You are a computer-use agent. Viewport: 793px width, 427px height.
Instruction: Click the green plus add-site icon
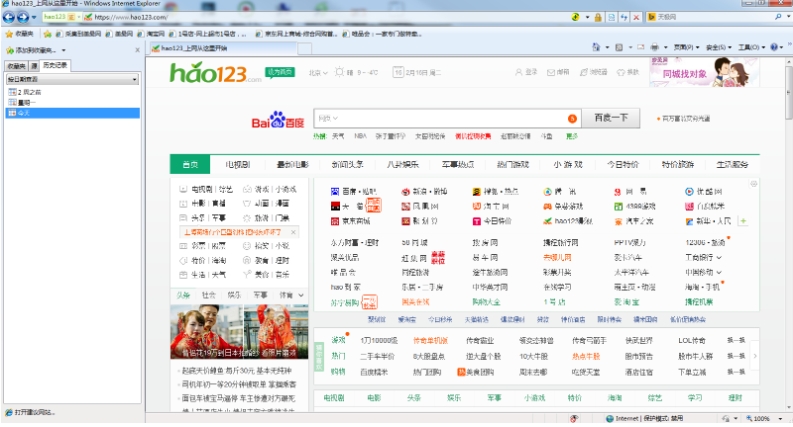click(x=743, y=221)
